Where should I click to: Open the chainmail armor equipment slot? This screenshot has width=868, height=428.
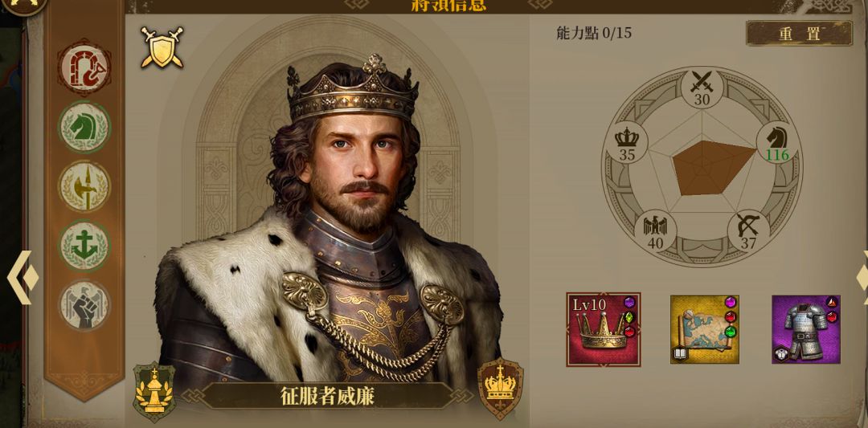tap(806, 329)
